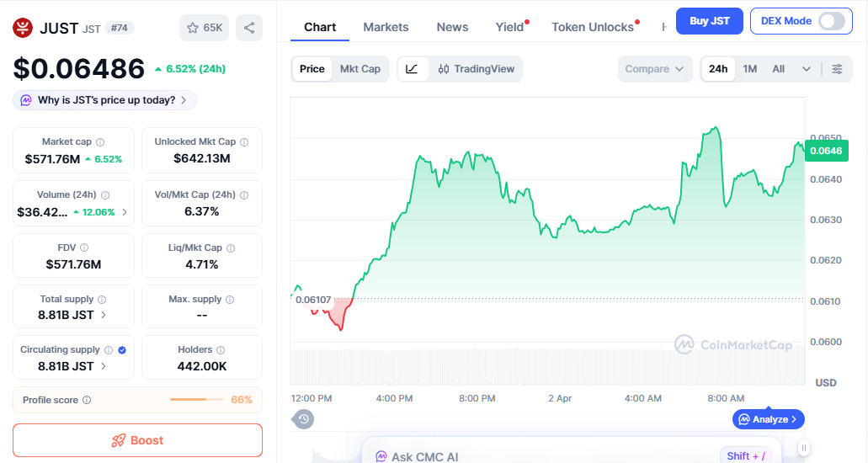Screen dimensions: 868x463
Task: Toggle DEX Mode switch
Action: (x=831, y=21)
